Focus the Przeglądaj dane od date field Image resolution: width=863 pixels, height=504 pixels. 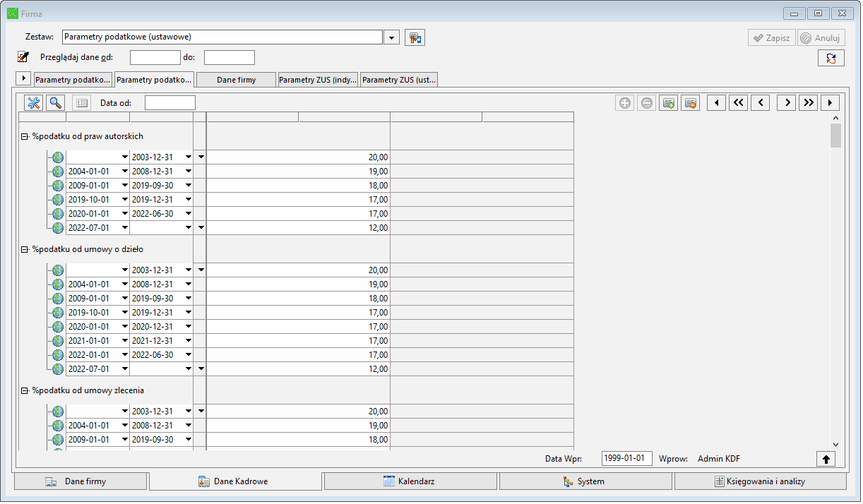tap(155, 58)
